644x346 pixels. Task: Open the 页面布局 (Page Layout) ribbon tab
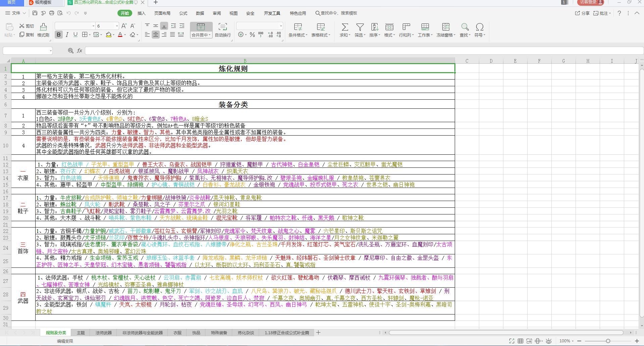(162, 13)
